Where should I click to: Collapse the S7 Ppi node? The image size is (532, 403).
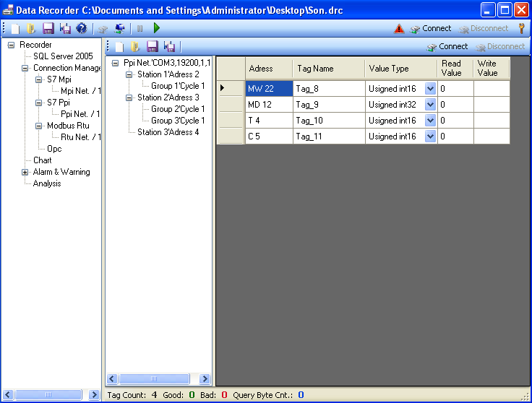click(x=39, y=103)
